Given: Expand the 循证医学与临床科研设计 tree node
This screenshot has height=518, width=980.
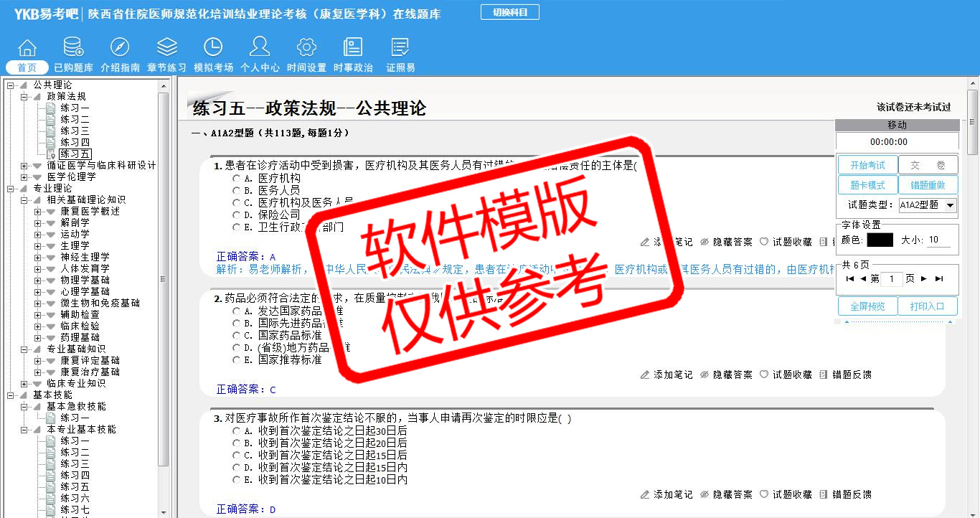Looking at the screenshot, I should click(x=24, y=166).
